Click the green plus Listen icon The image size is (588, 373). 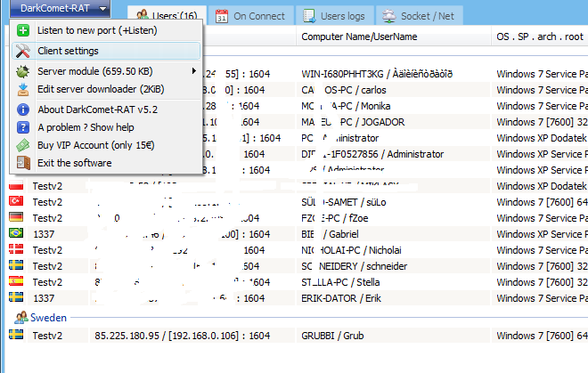click(x=23, y=31)
